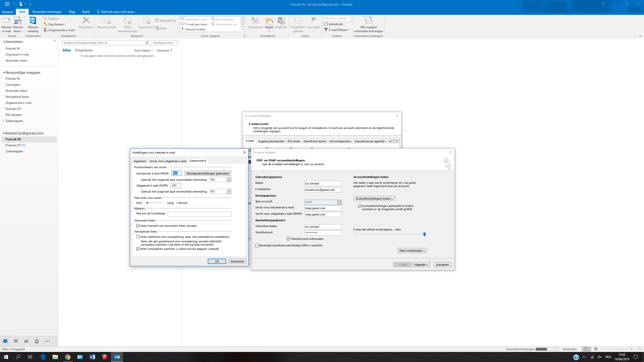Open the Beeld ribbon tab
This screenshot has width=644, height=362.
coord(86,12)
